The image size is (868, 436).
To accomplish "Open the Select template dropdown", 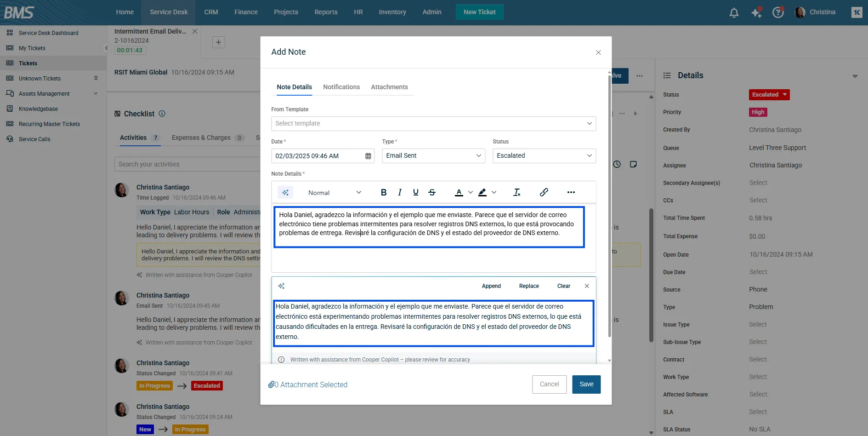I will click(433, 123).
